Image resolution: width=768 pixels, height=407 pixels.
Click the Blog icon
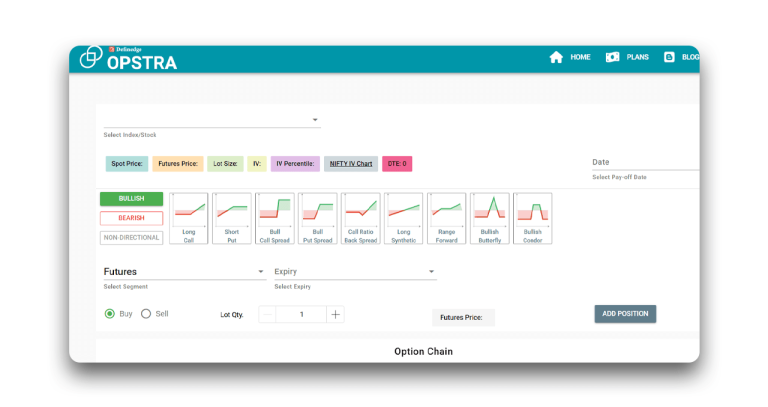point(669,57)
